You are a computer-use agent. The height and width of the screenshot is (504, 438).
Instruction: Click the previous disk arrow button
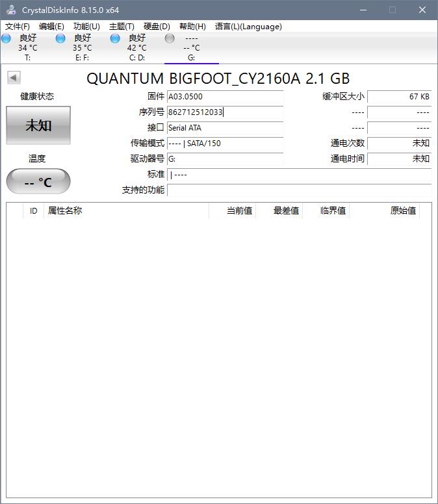pos(14,78)
